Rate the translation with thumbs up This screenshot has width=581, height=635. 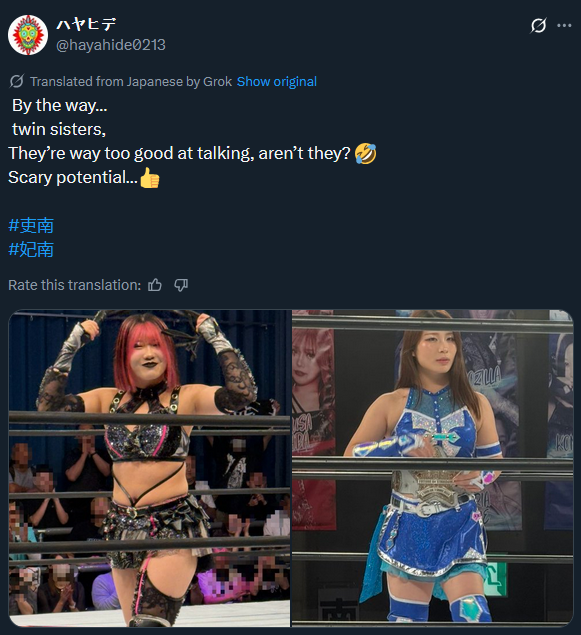coord(155,285)
